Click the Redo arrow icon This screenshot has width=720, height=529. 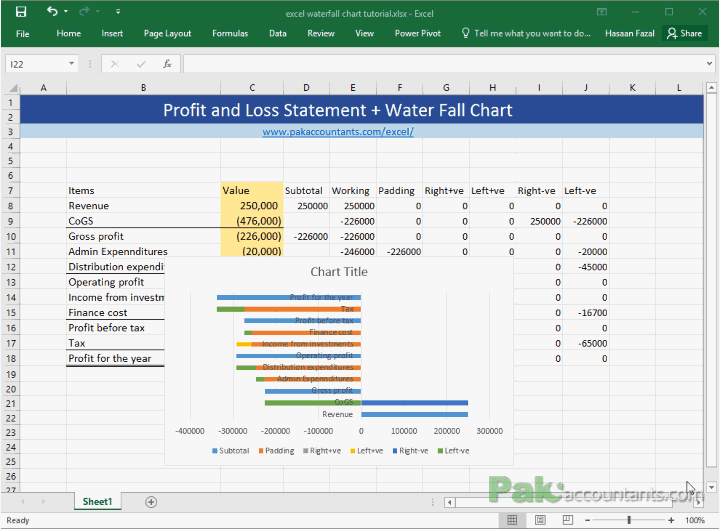[x=84, y=11]
